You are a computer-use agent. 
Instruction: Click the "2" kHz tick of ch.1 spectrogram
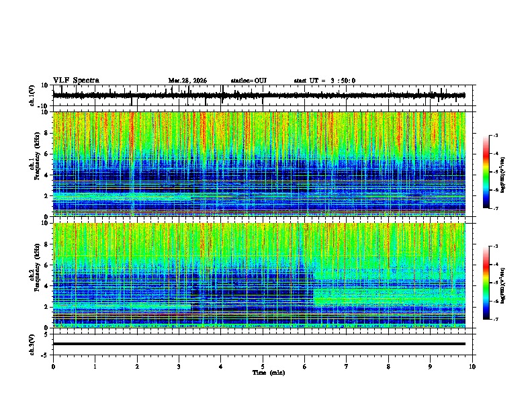pos(46,196)
